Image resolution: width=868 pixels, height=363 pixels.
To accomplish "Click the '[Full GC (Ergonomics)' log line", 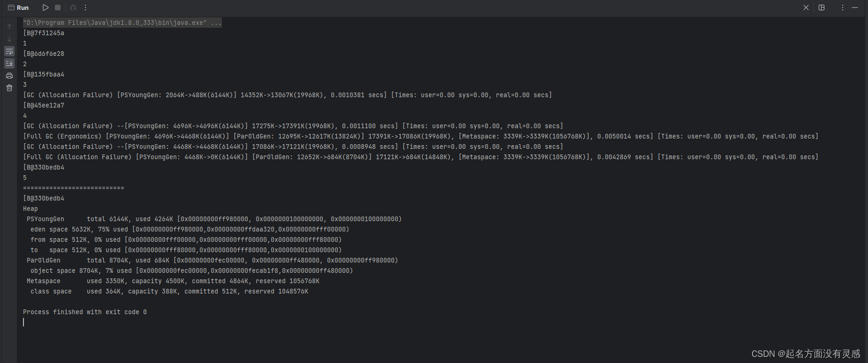I will click(x=420, y=136).
